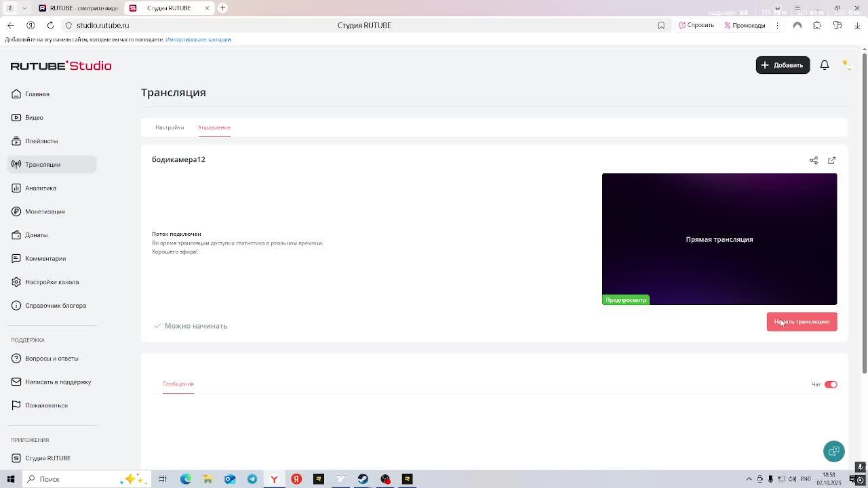Open browser downloads icon
868x488 pixels.
tap(857, 25)
